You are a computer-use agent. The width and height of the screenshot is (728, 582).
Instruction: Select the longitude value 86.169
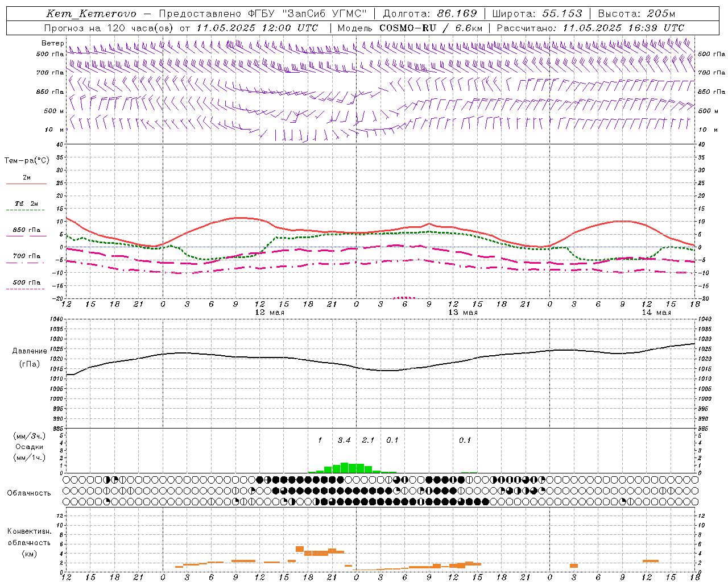click(x=457, y=14)
